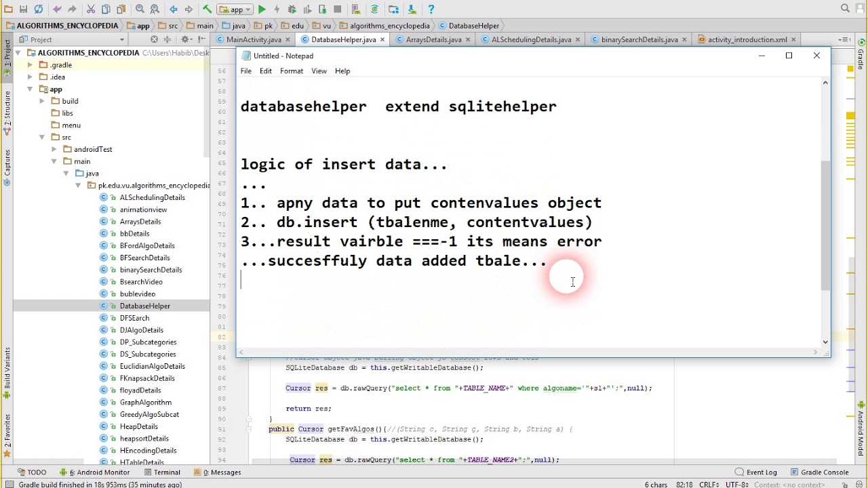Image resolution: width=868 pixels, height=488 pixels.
Task: Open Notepad Edit menu
Action: (266, 71)
